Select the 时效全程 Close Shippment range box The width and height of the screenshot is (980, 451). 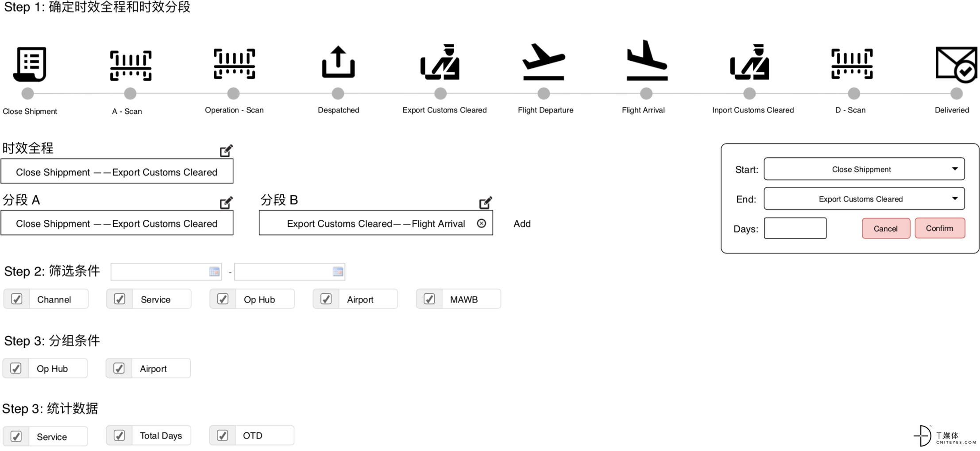[117, 171]
